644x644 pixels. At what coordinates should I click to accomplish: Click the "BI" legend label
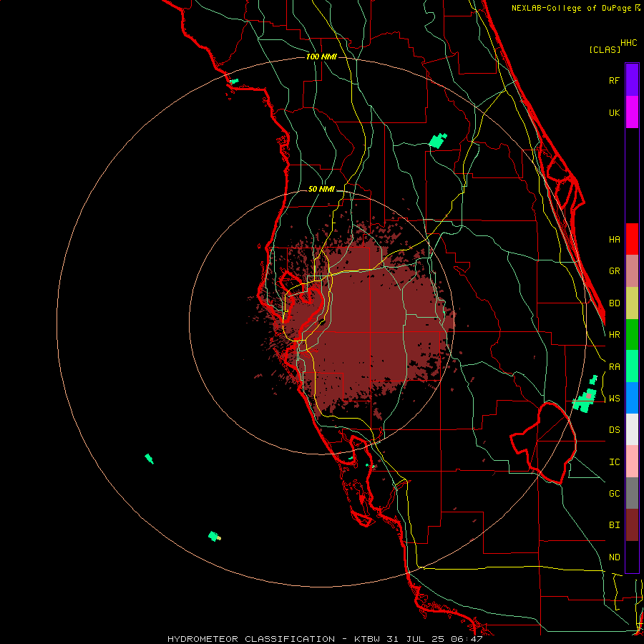(x=614, y=525)
